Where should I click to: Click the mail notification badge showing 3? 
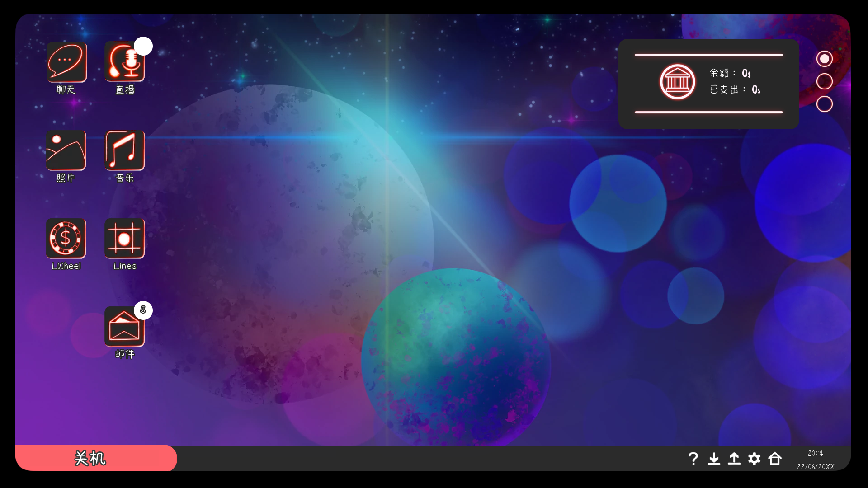point(143,310)
